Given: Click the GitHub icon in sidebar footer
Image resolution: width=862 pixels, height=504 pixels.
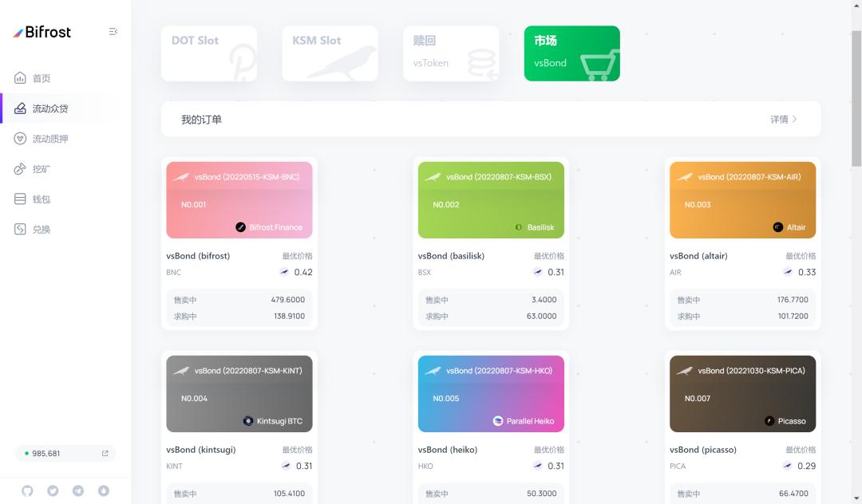Looking at the screenshot, I should tap(27, 490).
